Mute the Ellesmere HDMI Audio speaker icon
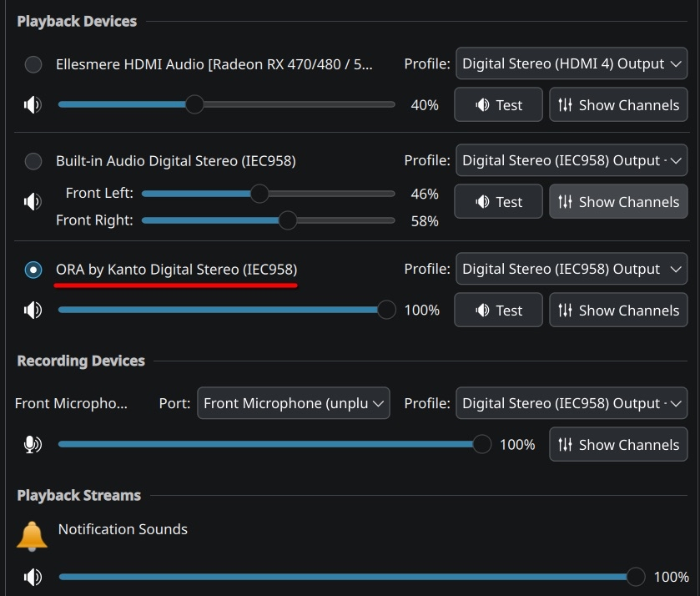The height and width of the screenshot is (596, 700). click(33, 105)
